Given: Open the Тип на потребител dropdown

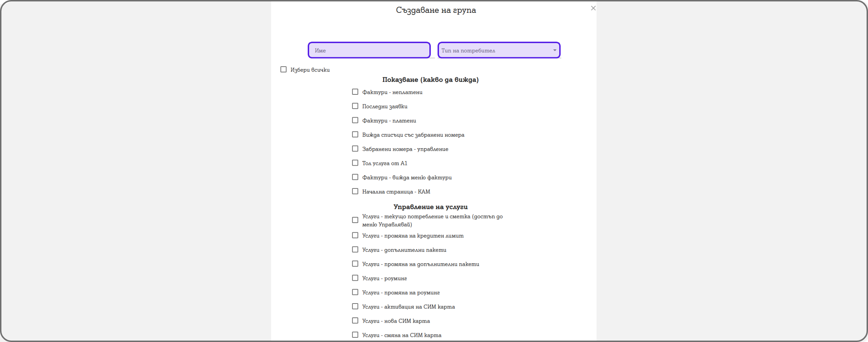Looking at the screenshot, I should 499,50.
